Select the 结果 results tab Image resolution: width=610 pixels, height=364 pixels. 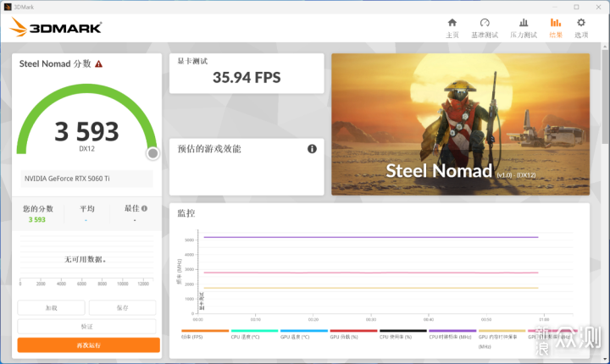click(556, 29)
